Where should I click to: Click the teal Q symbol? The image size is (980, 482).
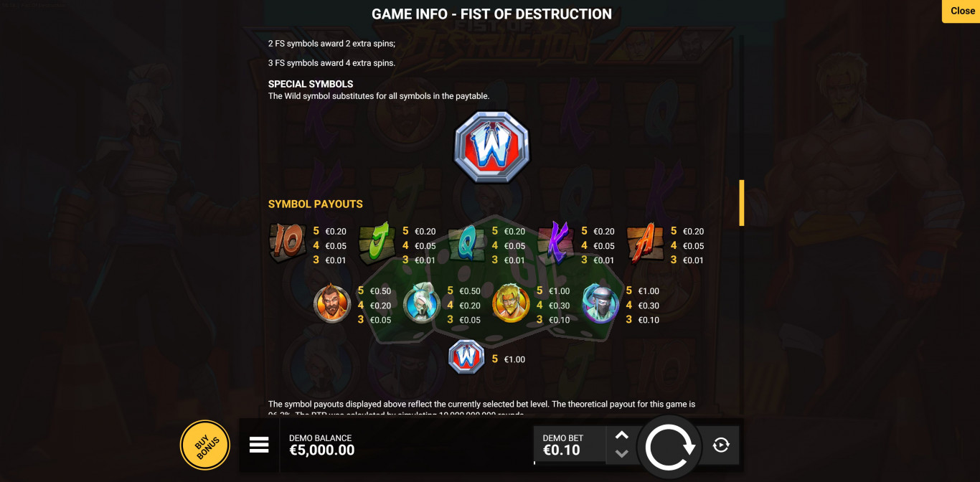(x=466, y=243)
